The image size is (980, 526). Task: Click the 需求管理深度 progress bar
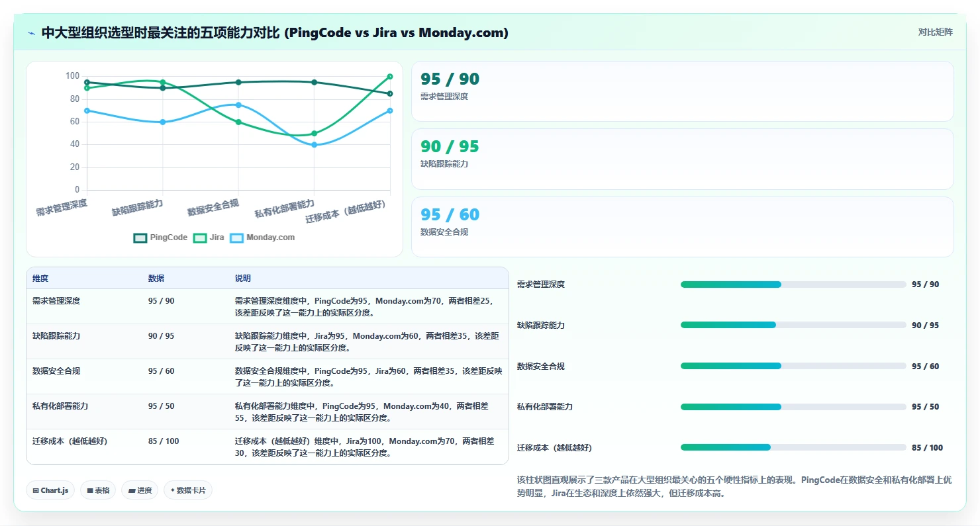click(793, 285)
